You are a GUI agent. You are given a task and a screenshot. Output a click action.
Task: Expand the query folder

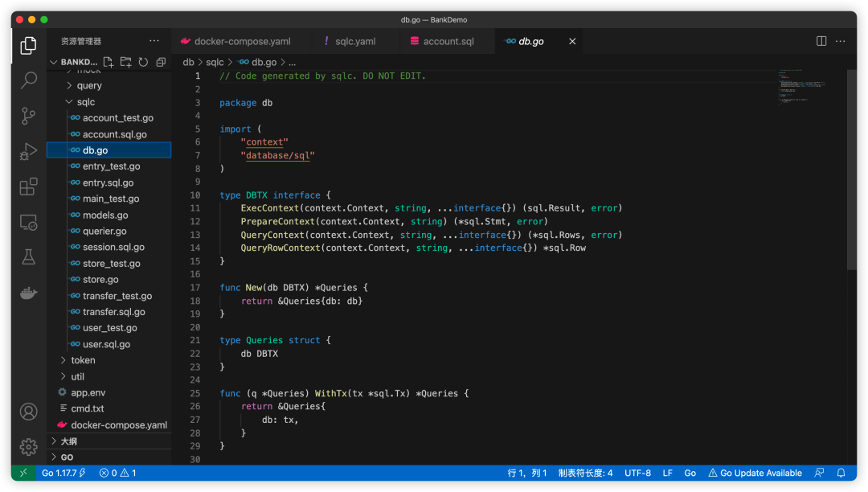[109, 86]
